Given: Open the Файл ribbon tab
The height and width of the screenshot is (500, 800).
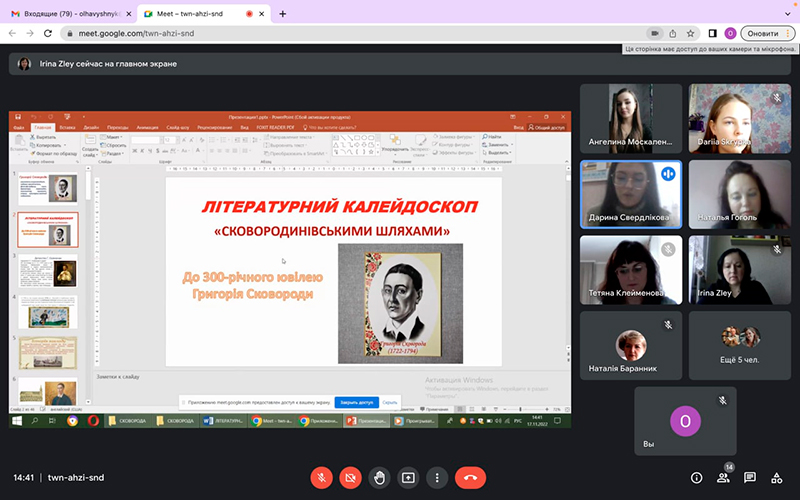Looking at the screenshot, I should 19,127.
